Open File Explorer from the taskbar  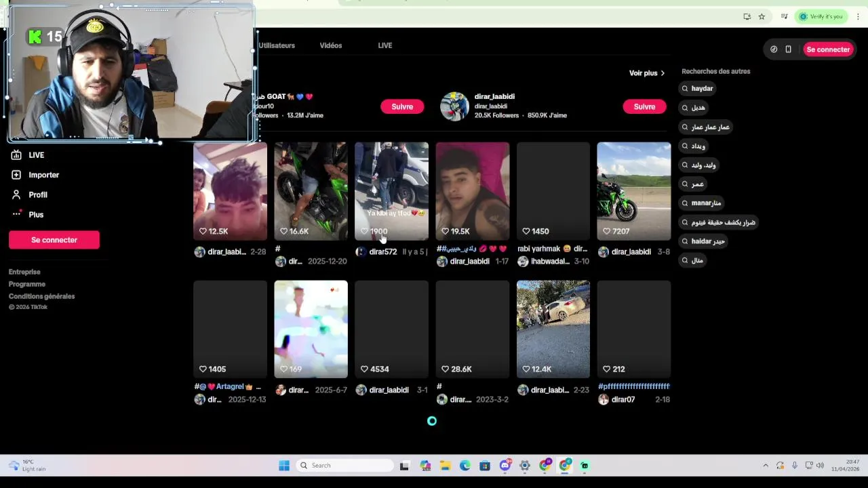[445, 466]
